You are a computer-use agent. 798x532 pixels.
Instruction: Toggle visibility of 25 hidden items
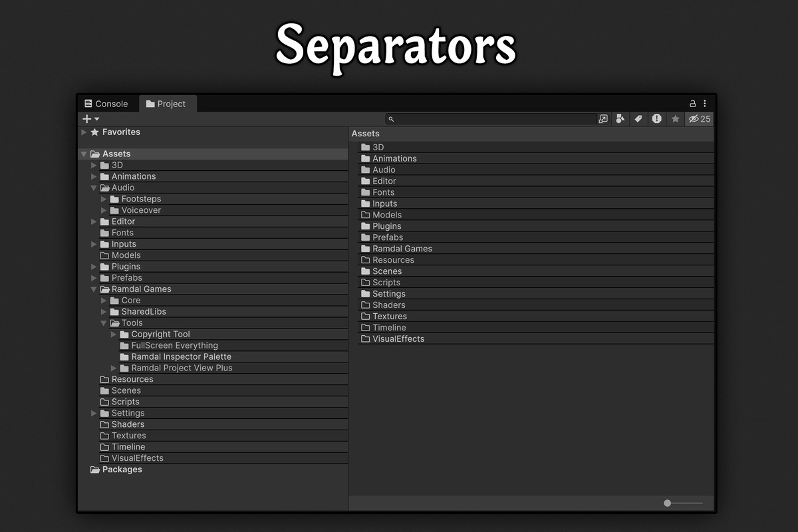pyautogui.click(x=697, y=118)
